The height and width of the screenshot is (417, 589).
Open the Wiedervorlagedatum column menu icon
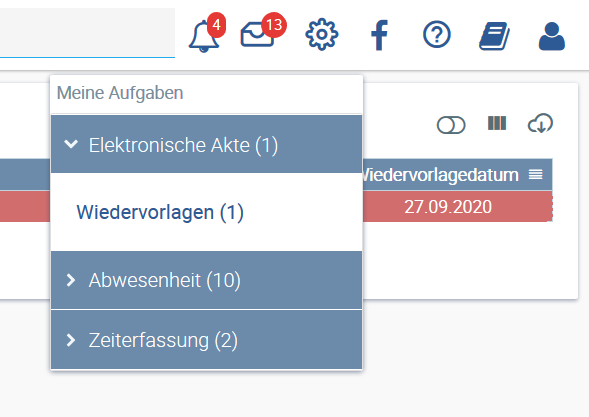(x=536, y=174)
